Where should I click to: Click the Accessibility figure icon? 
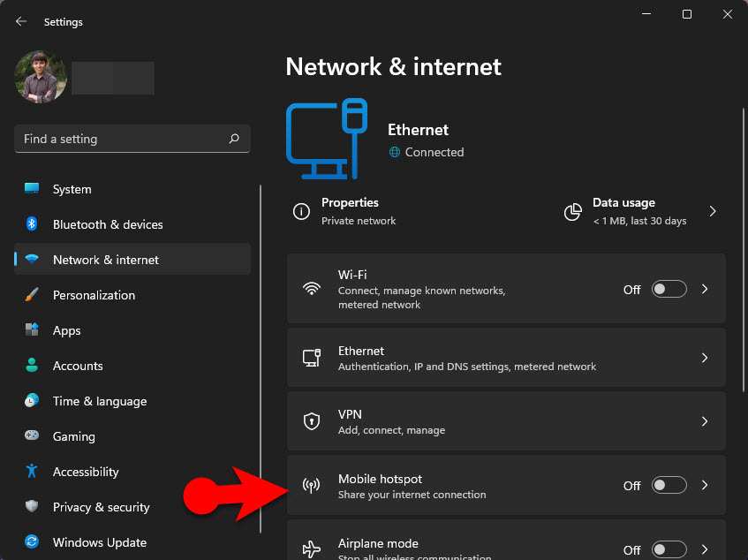[x=32, y=471]
